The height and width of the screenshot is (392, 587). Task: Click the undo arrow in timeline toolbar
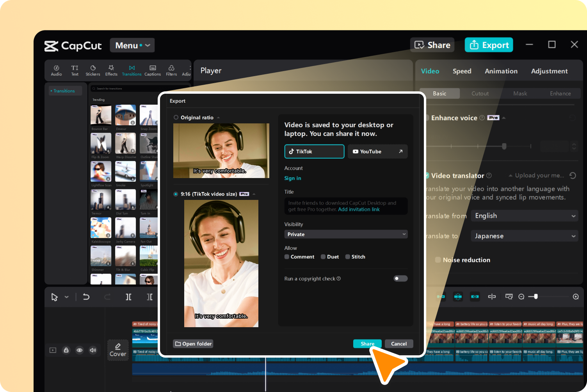(x=86, y=297)
